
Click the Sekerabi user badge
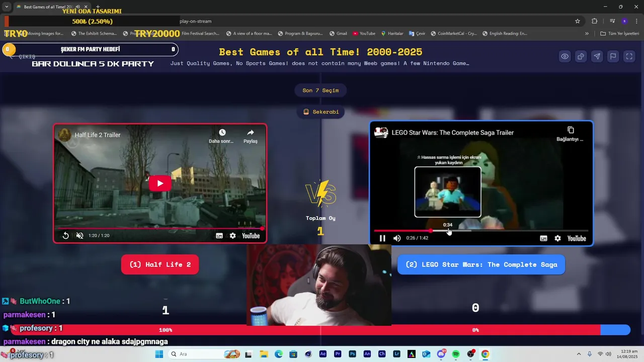pyautogui.click(x=320, y=112)
